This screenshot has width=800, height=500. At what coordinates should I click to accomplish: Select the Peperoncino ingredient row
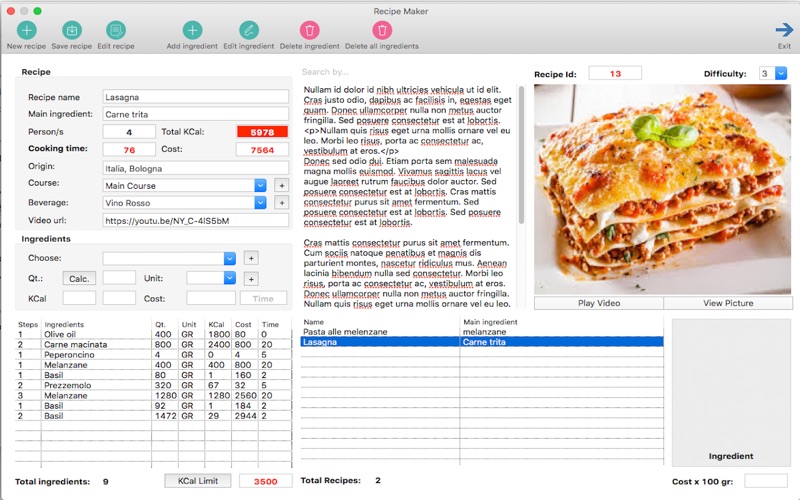(x=153, y=355)
